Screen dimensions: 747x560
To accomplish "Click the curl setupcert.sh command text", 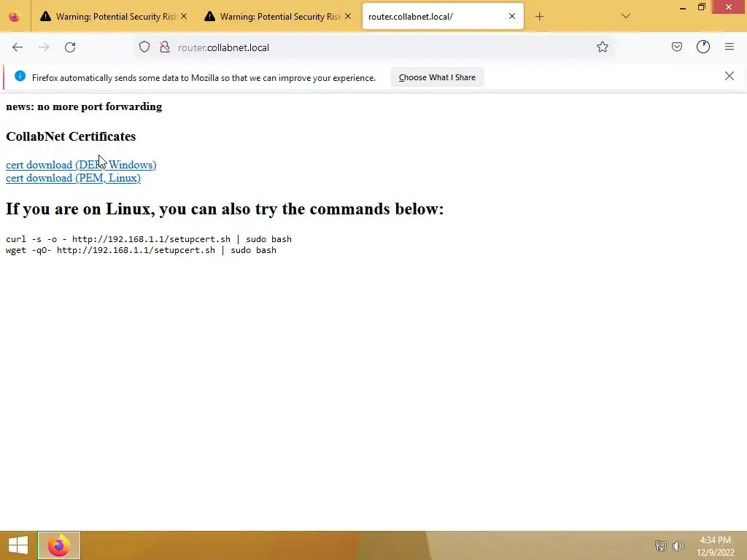I will click(x=149, y=239).
